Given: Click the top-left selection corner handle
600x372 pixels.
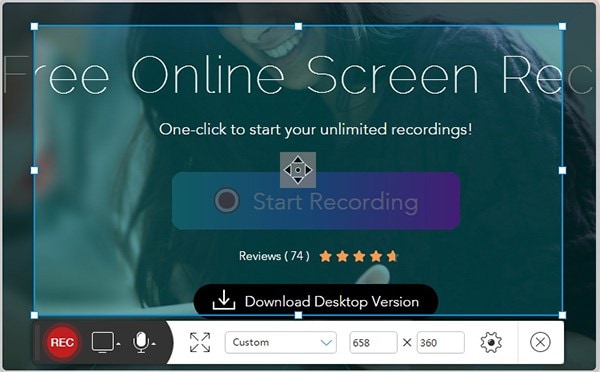Looking at the screenshot, I should [x=34, y=26].
